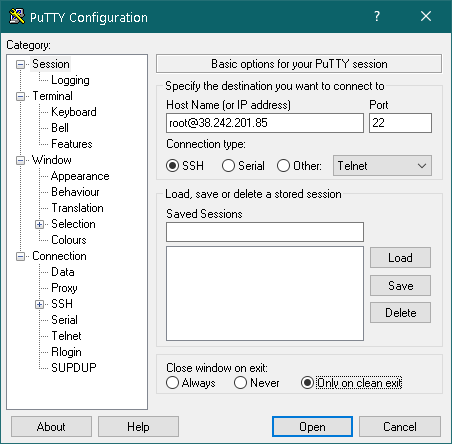This screenshot has height=444, width=452.
Task: Open the Features settings category
Action: click(72, 144)
